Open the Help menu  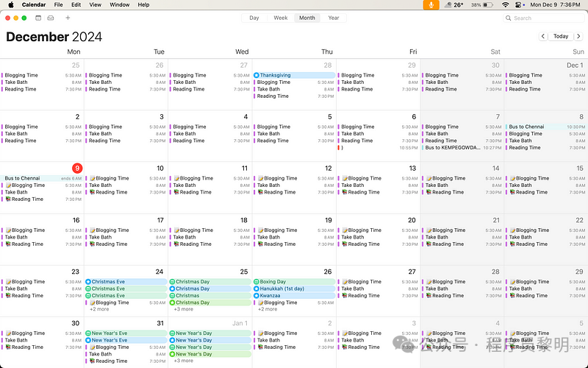(143, 5)
